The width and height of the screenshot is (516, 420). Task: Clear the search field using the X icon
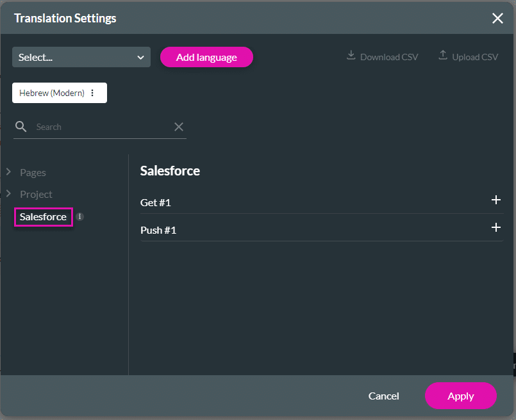(x=179, y=126)
